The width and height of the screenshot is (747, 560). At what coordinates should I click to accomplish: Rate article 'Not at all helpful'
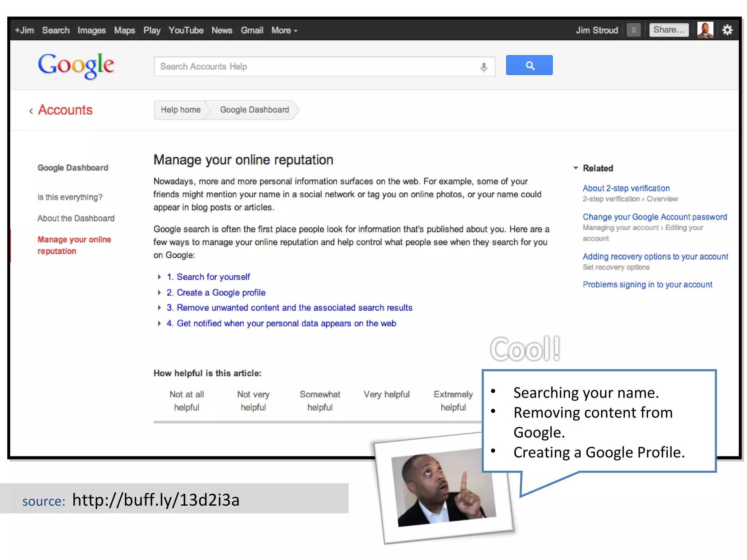pos(187,401)
